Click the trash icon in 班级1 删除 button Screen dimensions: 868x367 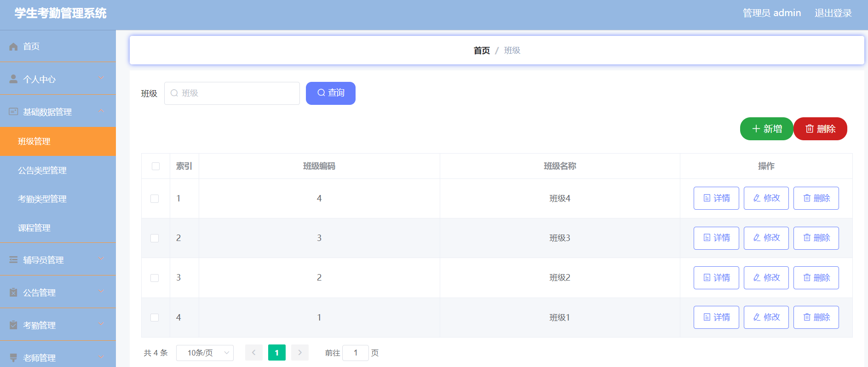tap(807, 317)
